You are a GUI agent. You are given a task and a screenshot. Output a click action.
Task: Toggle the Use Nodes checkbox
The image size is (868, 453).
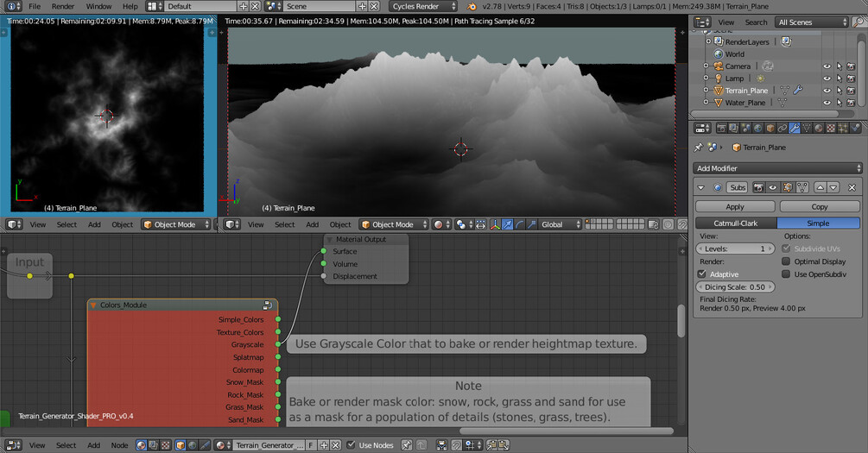point(351,445)
